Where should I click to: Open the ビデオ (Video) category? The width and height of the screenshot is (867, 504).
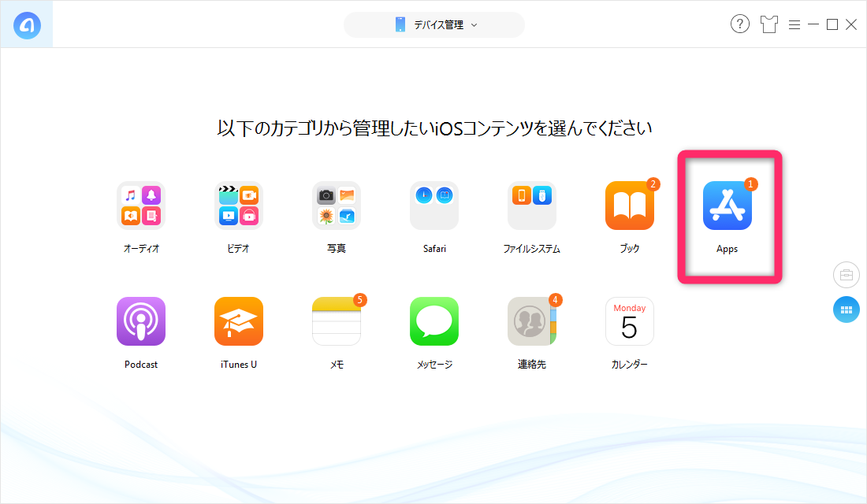pyautogui.click(x=238, y=206)
